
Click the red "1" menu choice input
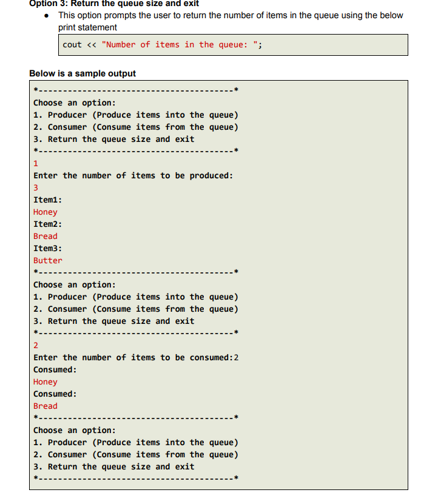click(36, 164)
